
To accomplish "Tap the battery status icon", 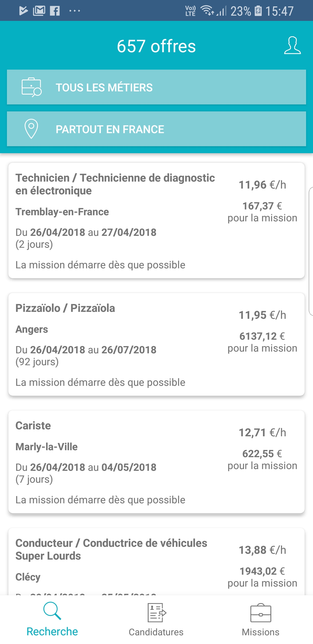I will [258, 11].
